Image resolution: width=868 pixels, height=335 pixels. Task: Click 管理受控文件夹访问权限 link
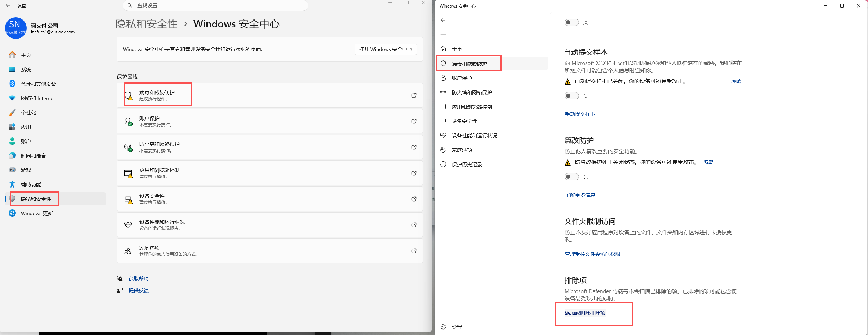point(593,254)
